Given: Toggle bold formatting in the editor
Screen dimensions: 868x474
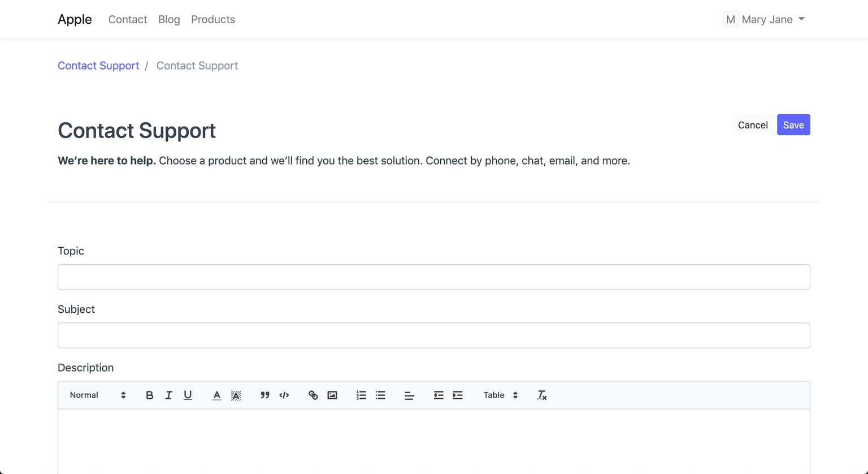Looking at the screenshot, I should tap(149, 395).
